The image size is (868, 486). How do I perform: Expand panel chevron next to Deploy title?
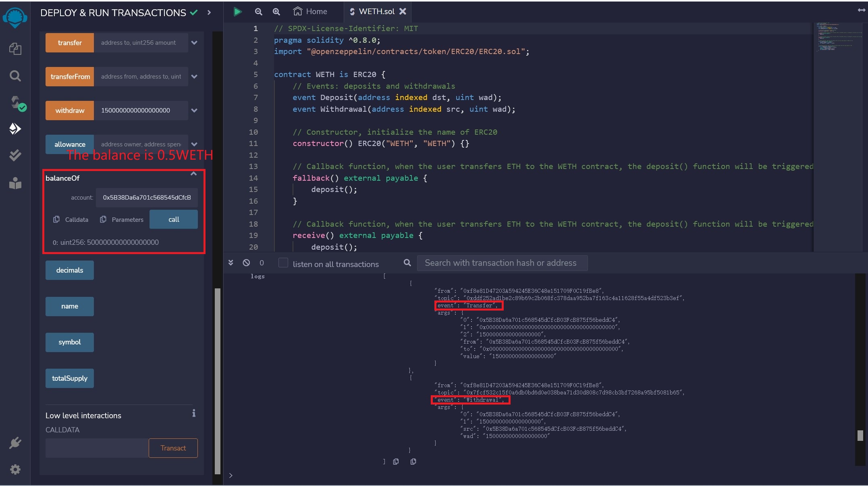tap(209, 13)
